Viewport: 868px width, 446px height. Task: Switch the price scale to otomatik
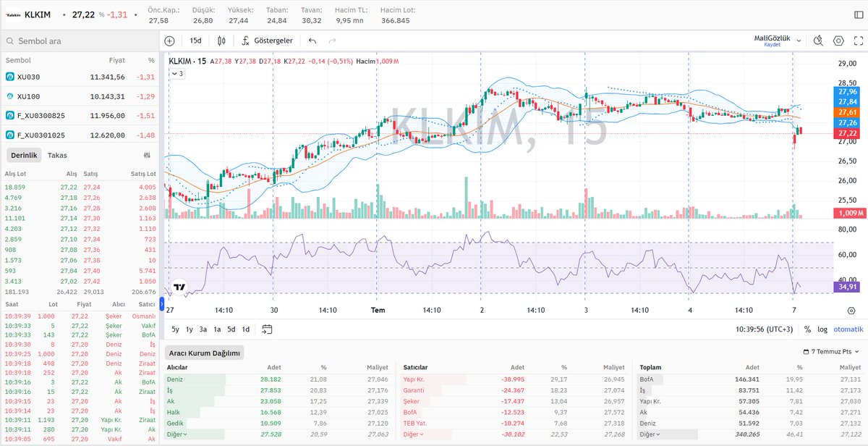[x=848, y=329]
